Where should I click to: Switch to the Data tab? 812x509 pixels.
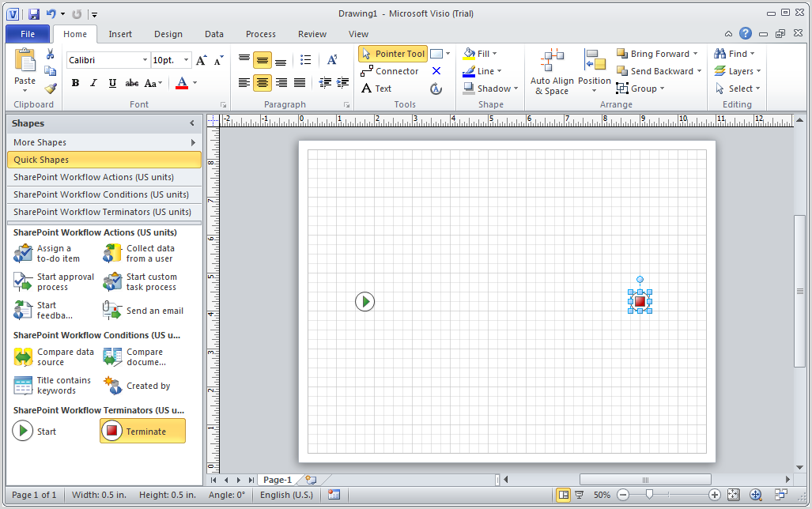(x=214, y=34)
